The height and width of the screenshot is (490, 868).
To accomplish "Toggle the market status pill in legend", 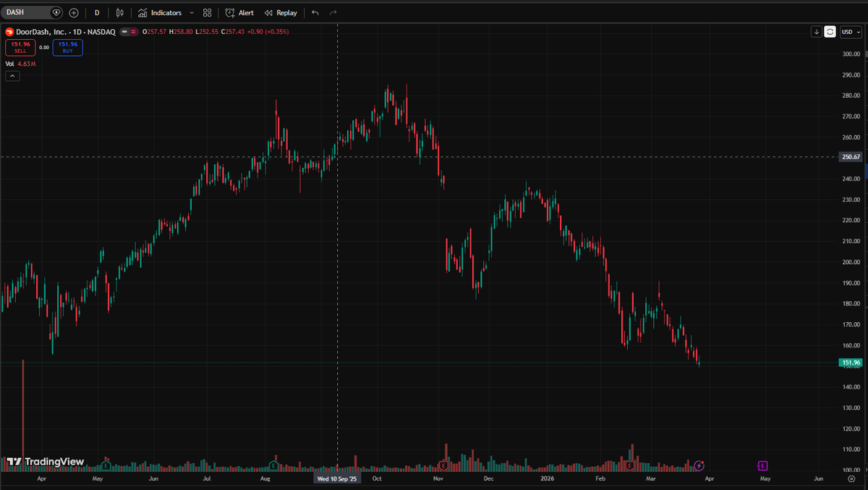I will (x=129, y=32).
